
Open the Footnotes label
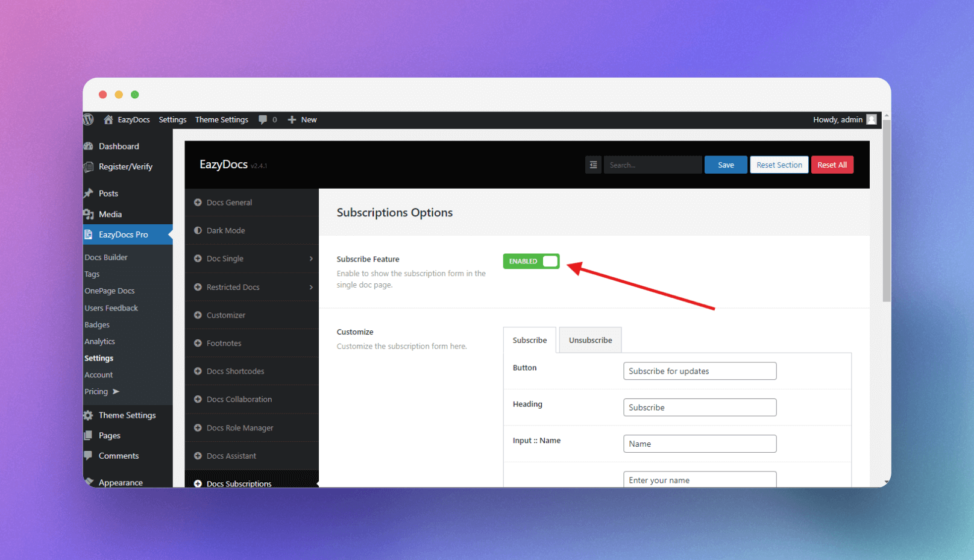pyautogui.click(x=224, y=343)
